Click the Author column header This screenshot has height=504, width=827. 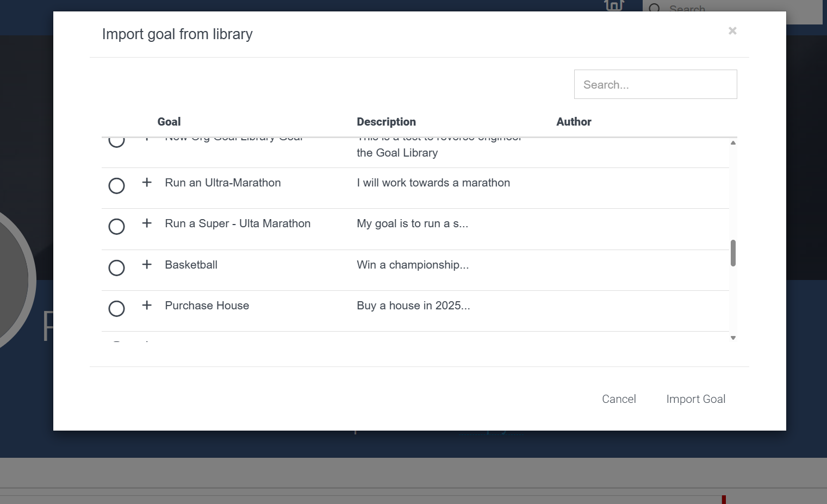(574, 122)
